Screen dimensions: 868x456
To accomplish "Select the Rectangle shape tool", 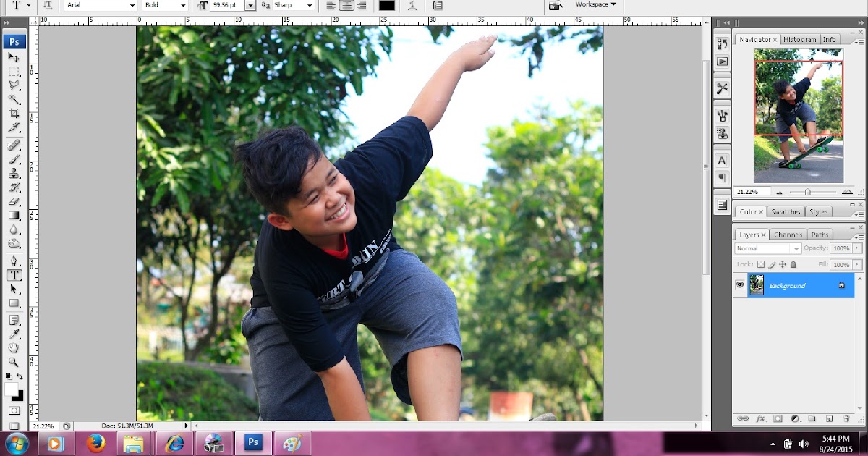I will tap(14, 303).
